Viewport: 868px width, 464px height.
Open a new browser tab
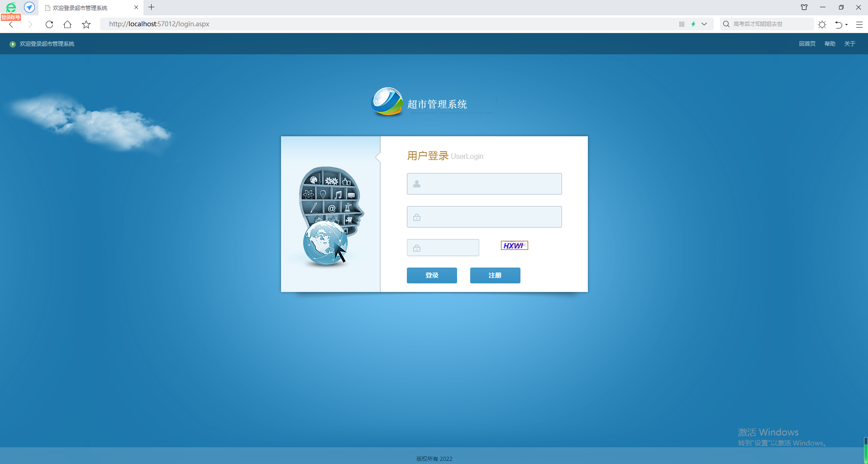[x=152, y=7]
